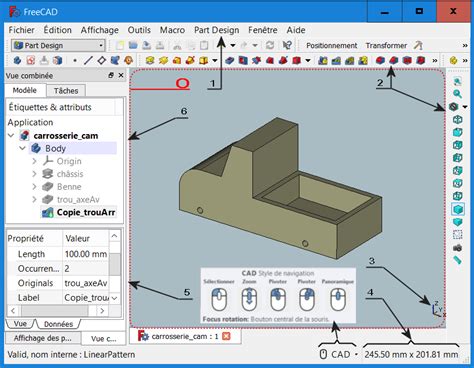Click the Hole tool icon
This screenshot has height=368, width=474.
click(243, 60)
